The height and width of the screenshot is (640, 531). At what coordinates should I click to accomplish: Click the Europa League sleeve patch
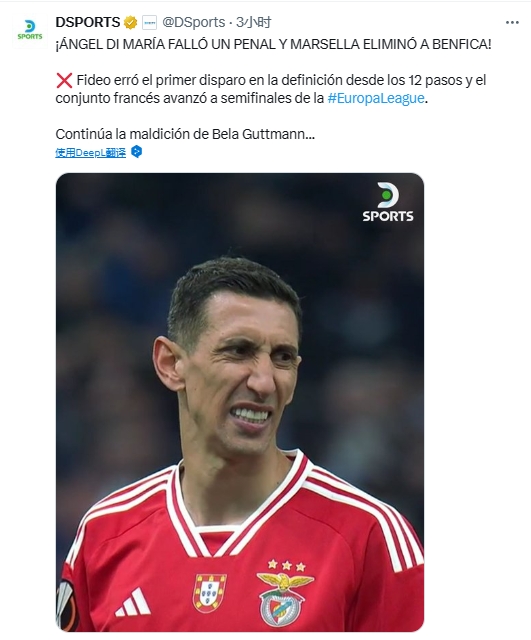65,604
